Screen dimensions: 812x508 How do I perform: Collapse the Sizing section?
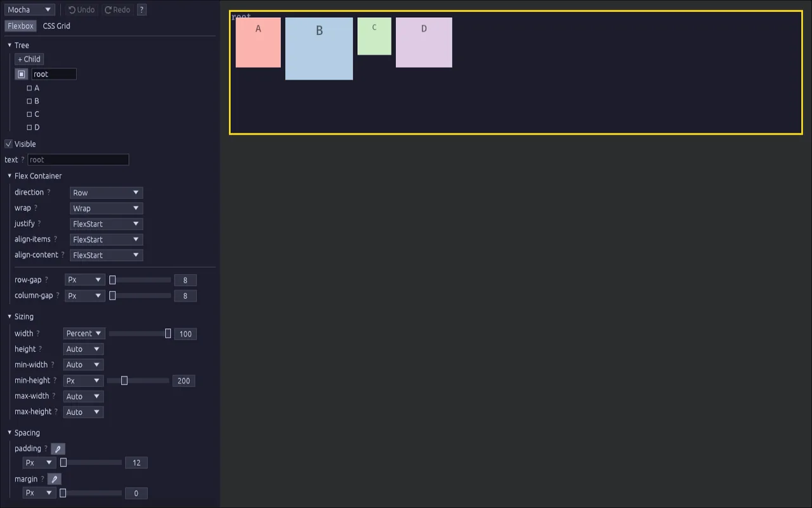click(x=10, y=316)
